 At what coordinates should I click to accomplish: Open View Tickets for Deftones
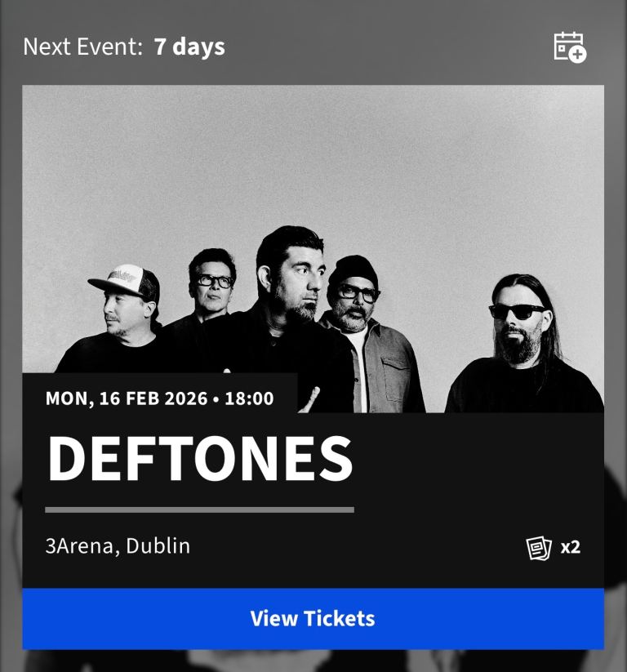pyautogui.click(x=313, y=618)
